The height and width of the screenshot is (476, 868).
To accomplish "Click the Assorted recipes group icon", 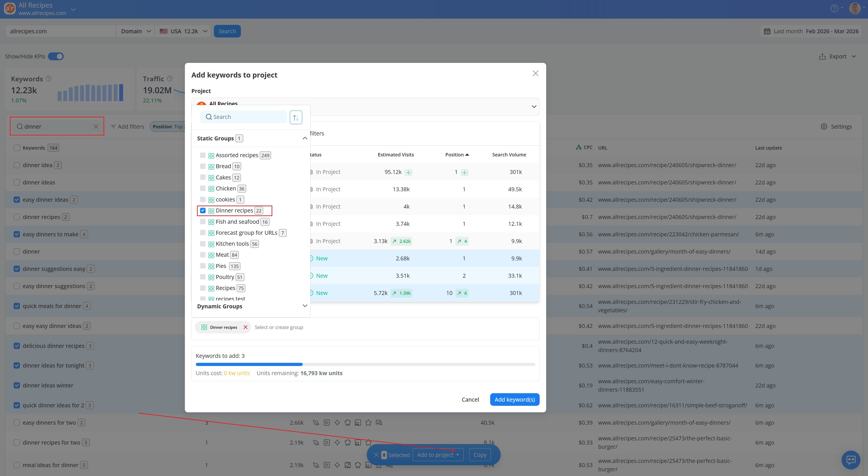I will (x=211, y=156).
